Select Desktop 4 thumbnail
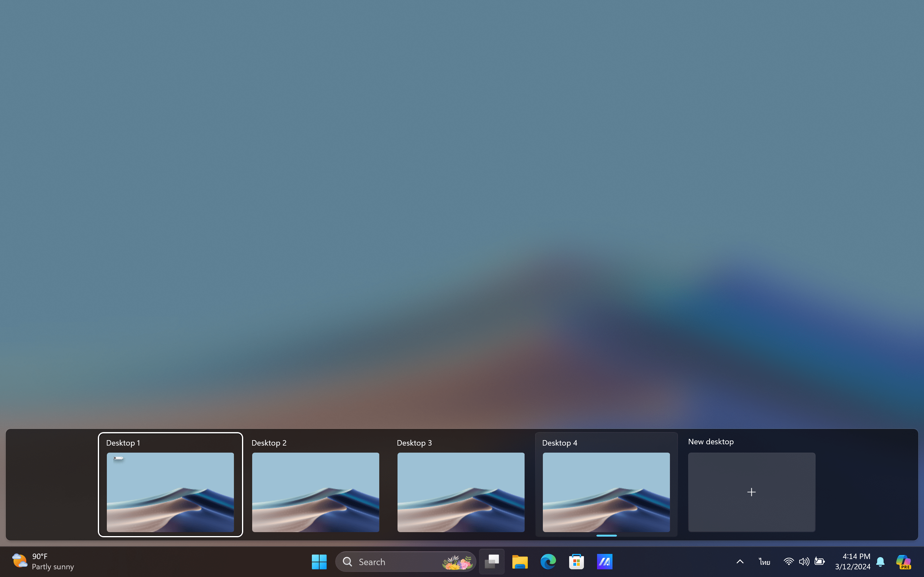Image resolution: width=924 pixels, height=577 pixels. (x=606, y=492)
